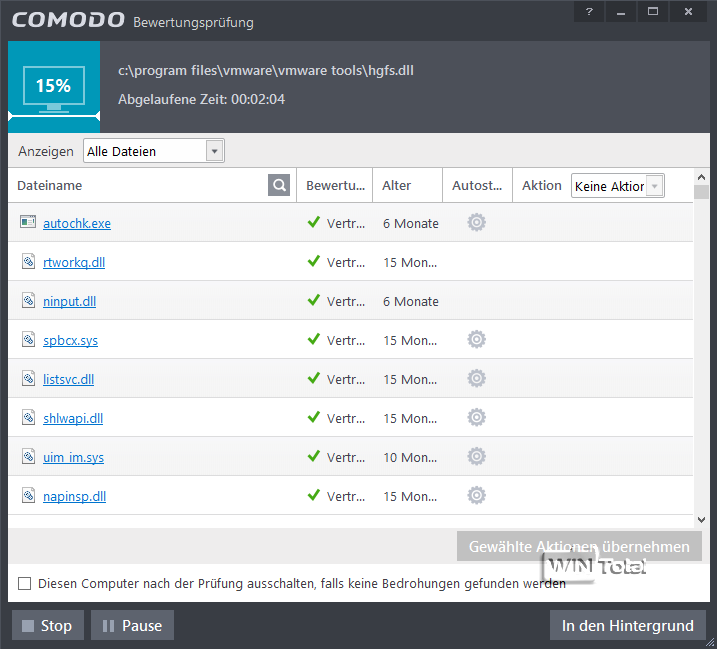Click the file icon next to spbcx.sys
The image size is (717, 649).
tap(28, 339)
